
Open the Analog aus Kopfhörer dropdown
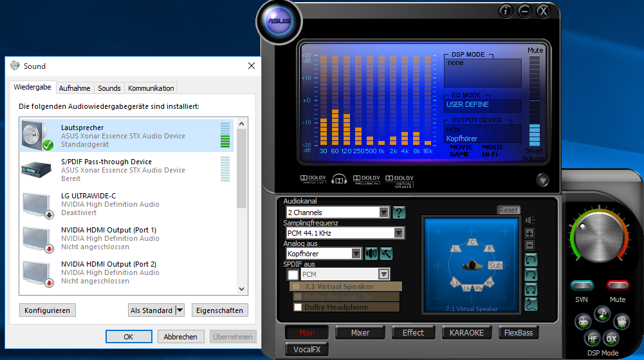[x=356, y=254]
